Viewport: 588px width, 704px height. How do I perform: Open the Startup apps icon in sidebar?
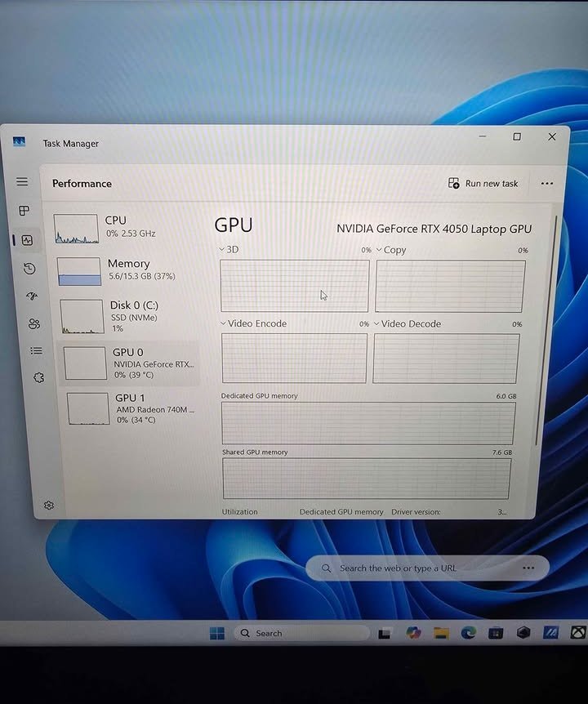point(32,296)
